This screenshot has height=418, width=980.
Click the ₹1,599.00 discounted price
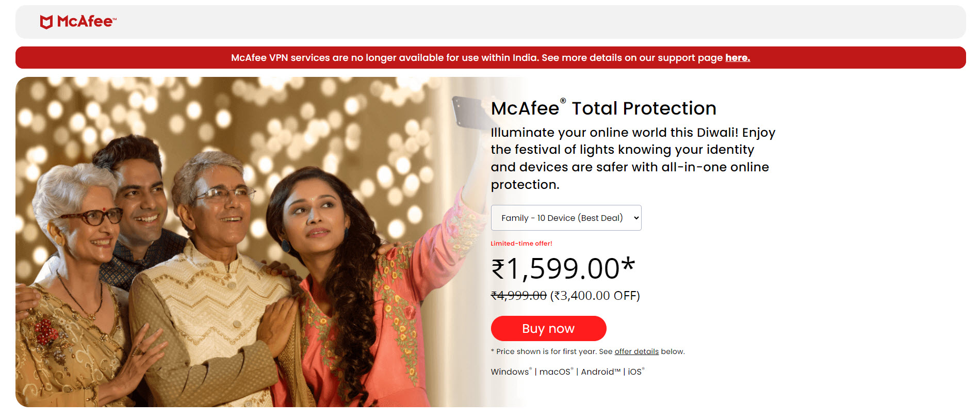coord(562,269)
